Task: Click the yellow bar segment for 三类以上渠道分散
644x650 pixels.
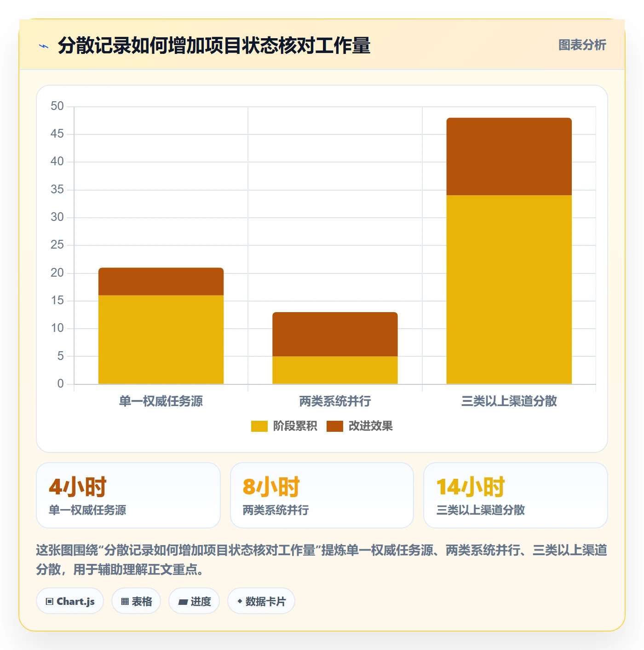Action: 509,290
